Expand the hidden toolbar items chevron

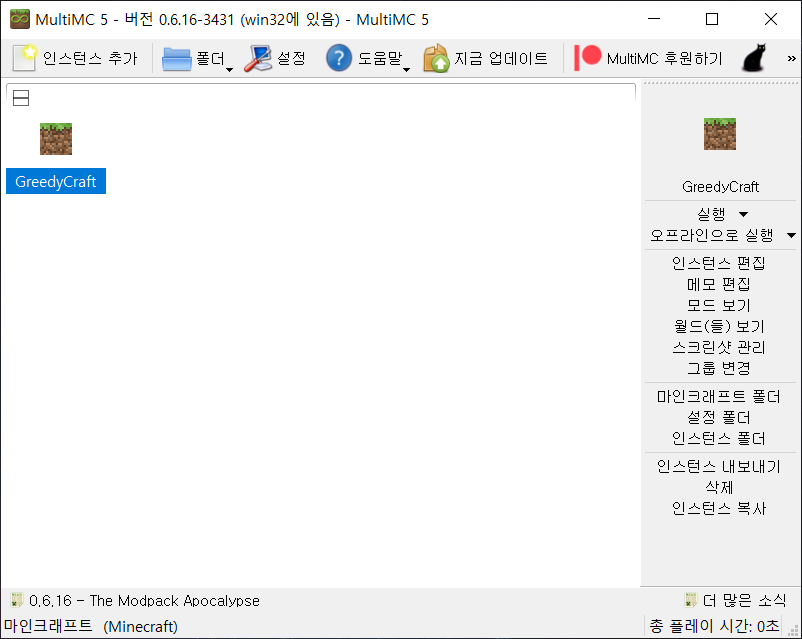coord(791,58)
